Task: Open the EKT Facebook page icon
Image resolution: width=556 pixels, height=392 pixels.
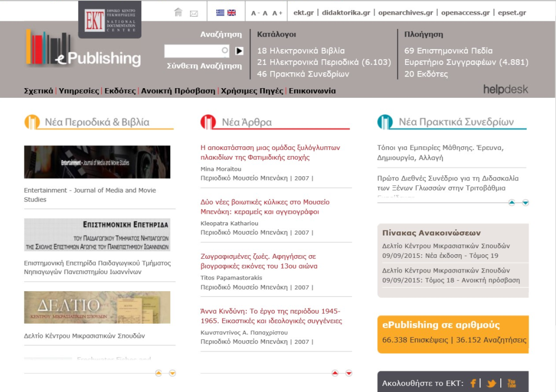Action: point(473,383)
